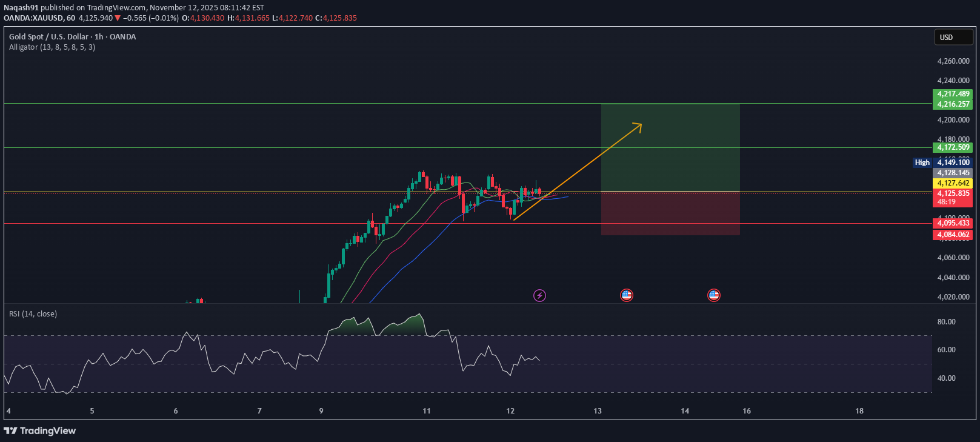
Task: Click the TradingView logo
Action: click(40, 430)
